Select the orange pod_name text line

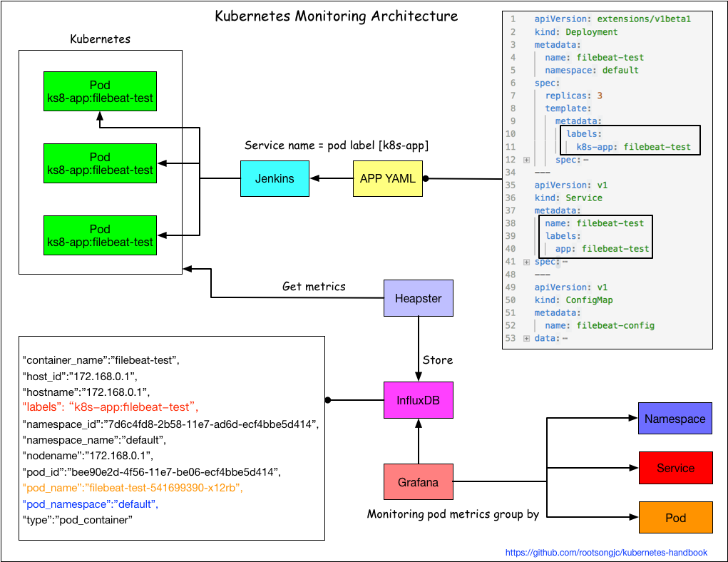(x=133, y=488)
